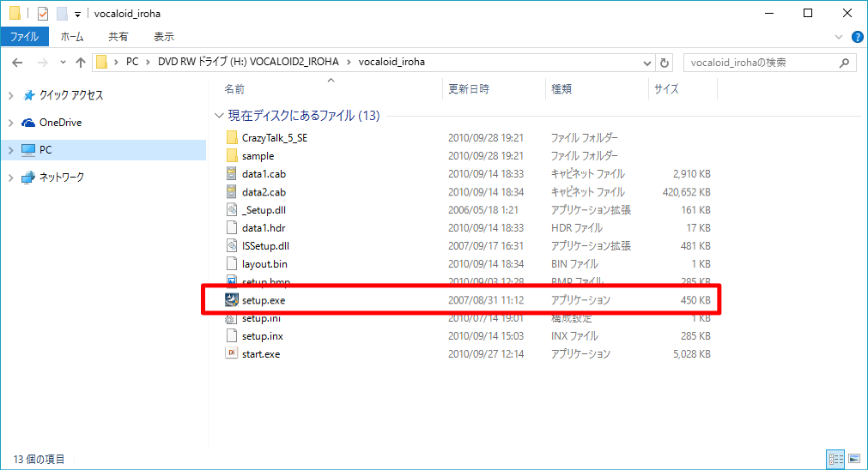This screenshot has width=868, height=470.
Task: Open the ホーム ribbon tab
Action: [x=72, y=37]
